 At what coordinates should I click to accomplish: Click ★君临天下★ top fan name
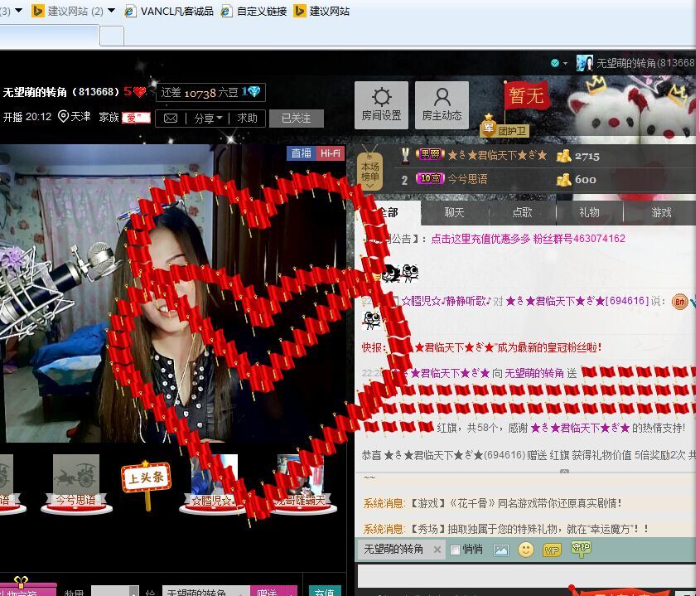[x=497, y=156]
